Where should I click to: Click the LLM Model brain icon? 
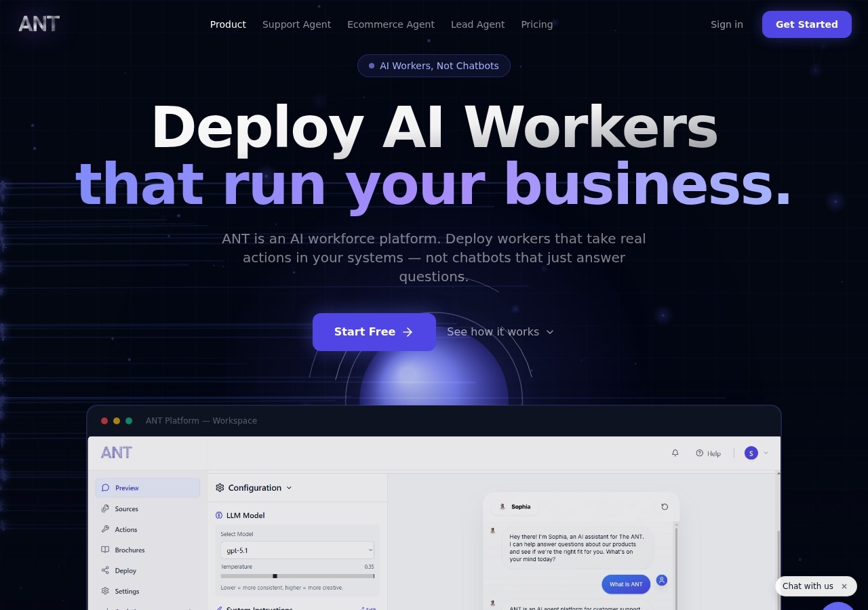tap(219, 515)
